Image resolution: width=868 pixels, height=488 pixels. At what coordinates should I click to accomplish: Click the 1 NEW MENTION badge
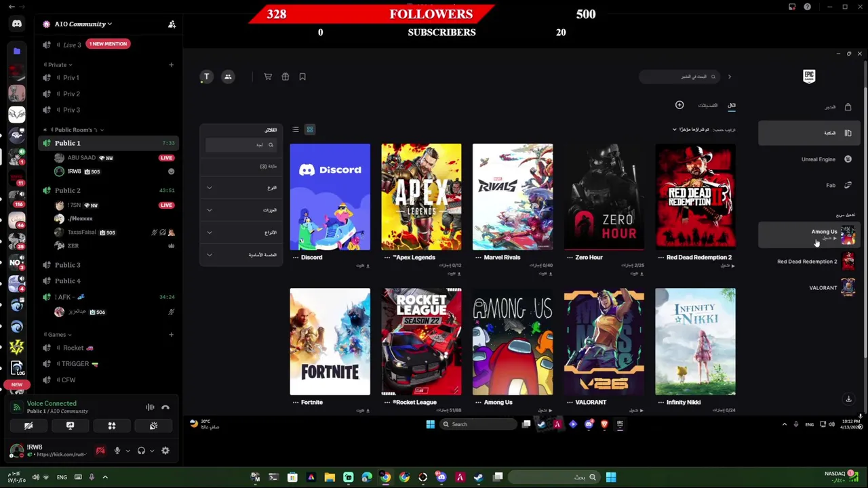(x=108, y=44)
